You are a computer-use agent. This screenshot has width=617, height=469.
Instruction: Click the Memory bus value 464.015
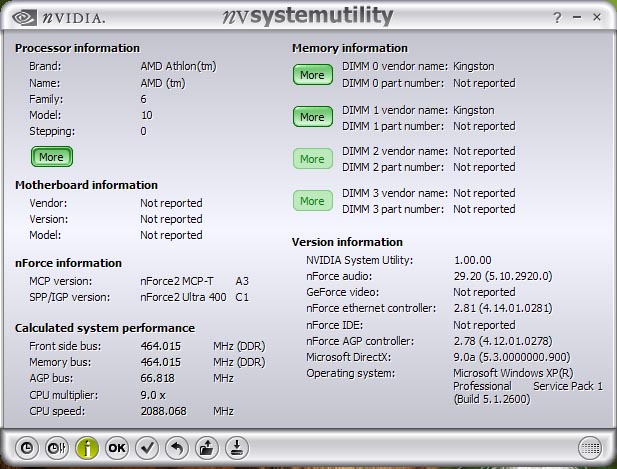pyautogui.click(x=161, y=362)
